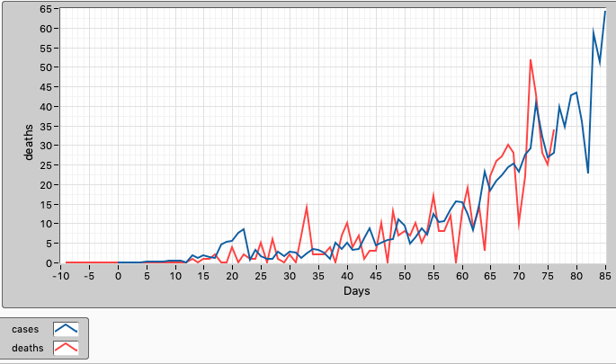Click the x-axis tick label 85
Image resolution: width=616 pixels, height=364 pixels.
[x=605, y=276]
